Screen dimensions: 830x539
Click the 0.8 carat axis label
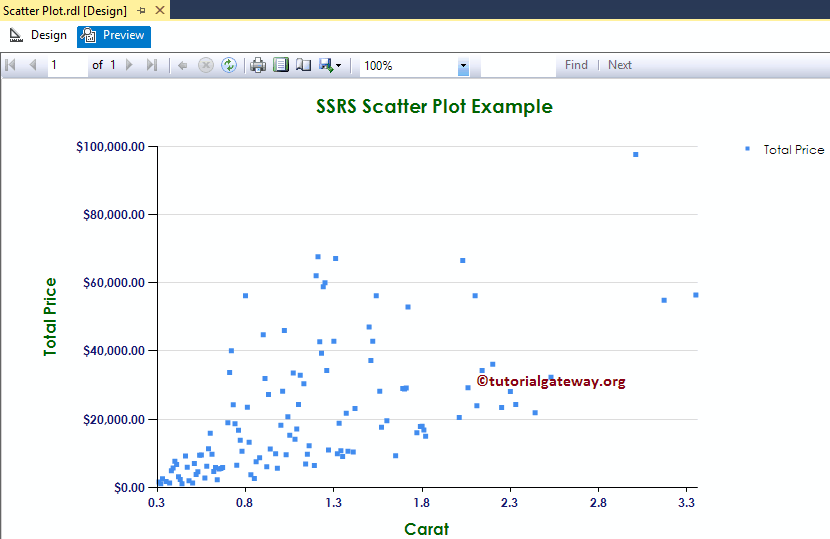[245, 502]
